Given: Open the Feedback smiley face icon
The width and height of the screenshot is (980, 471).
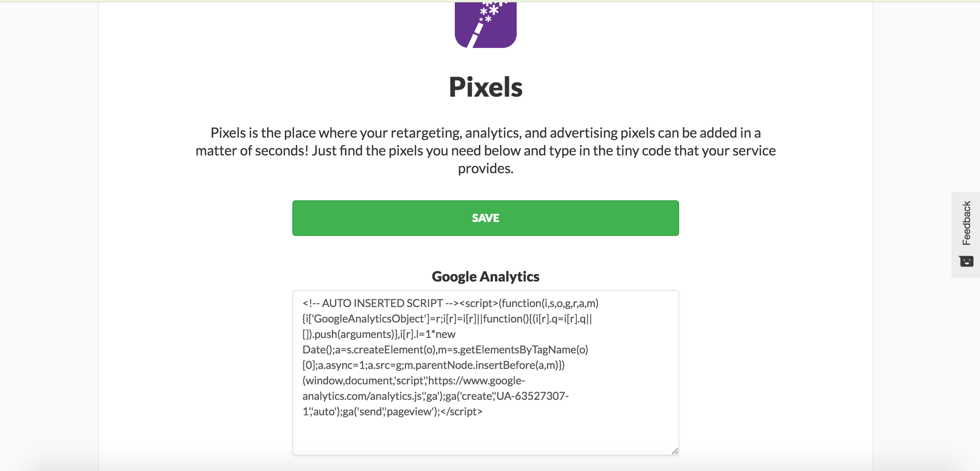Looking at the screenshot, I should click(x=966, y=261).
